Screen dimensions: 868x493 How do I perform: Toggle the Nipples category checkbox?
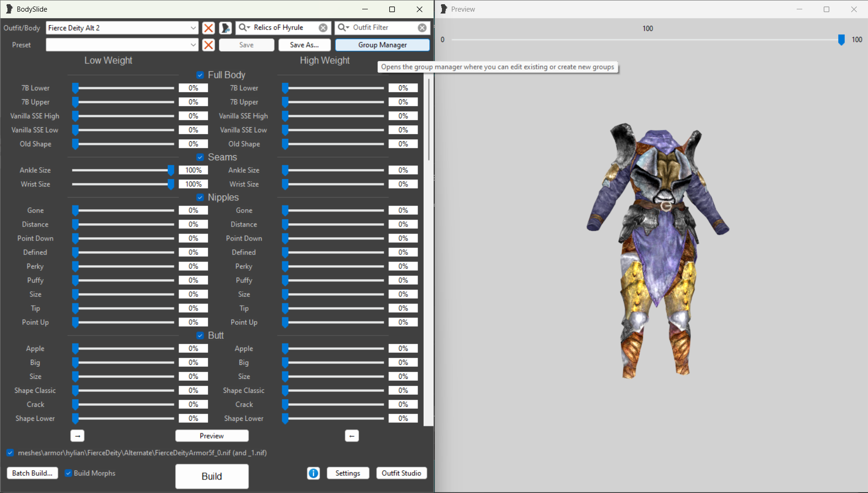coord(200,198)
